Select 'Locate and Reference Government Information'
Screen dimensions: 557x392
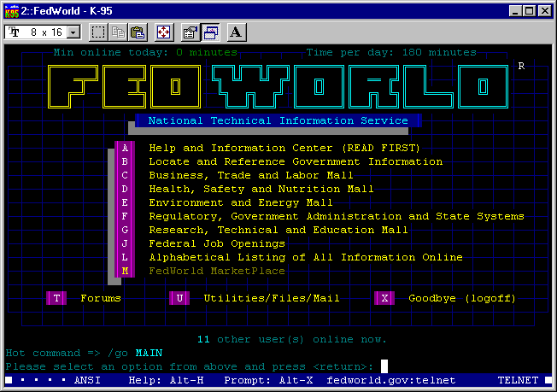(296, 161)
